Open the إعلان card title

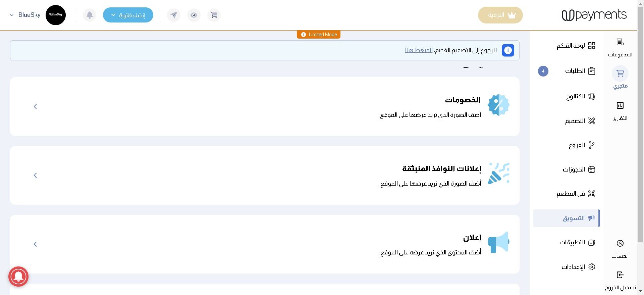(472, 238)
